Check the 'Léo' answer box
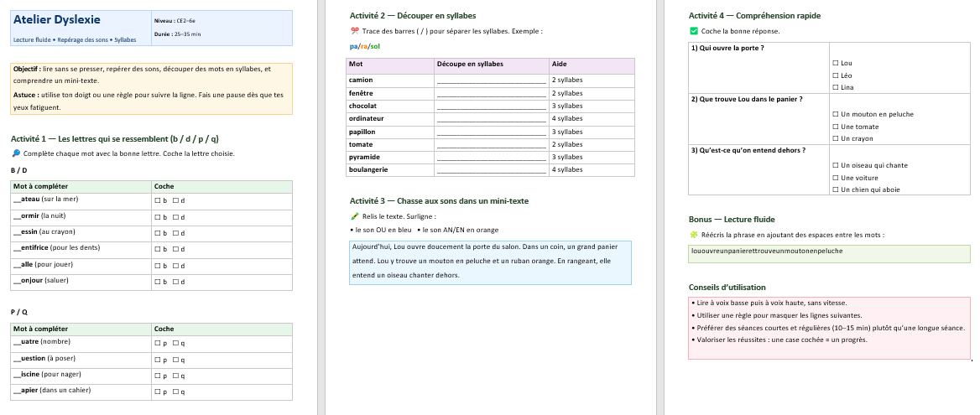Screen dimensions: 980x415 (x=835, y=75)
